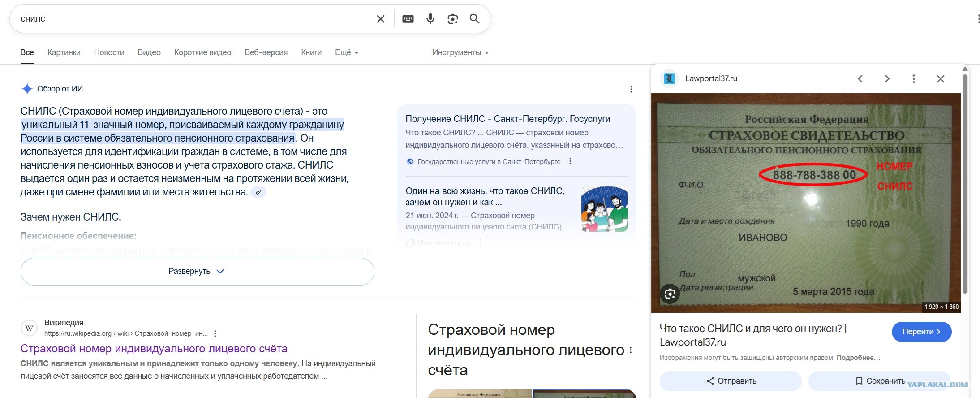
Task: Open Подробнее copyright info link
Action: coord(858,358)
